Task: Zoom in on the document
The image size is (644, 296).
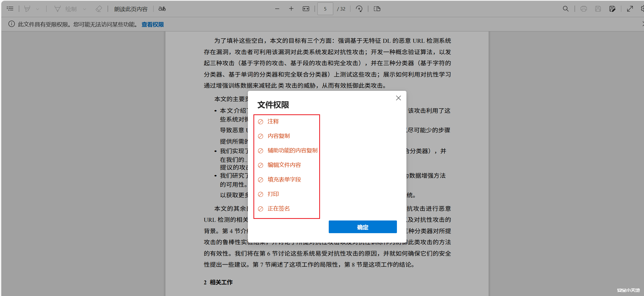Action: 291,9
